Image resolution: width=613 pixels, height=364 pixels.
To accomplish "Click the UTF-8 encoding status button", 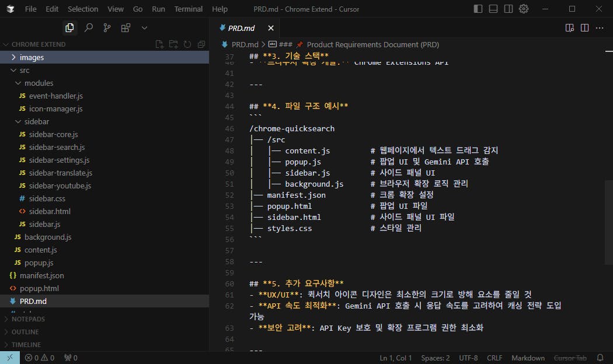I will [468, 358].
